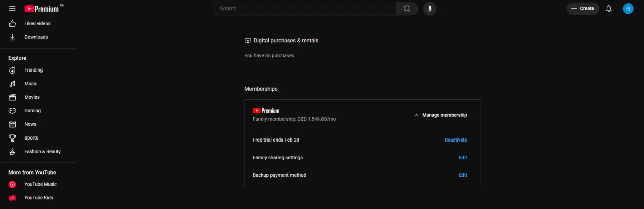Screen dimensions: 644x209
Task: Edit Family sharing settings
Action: (463, 158)
